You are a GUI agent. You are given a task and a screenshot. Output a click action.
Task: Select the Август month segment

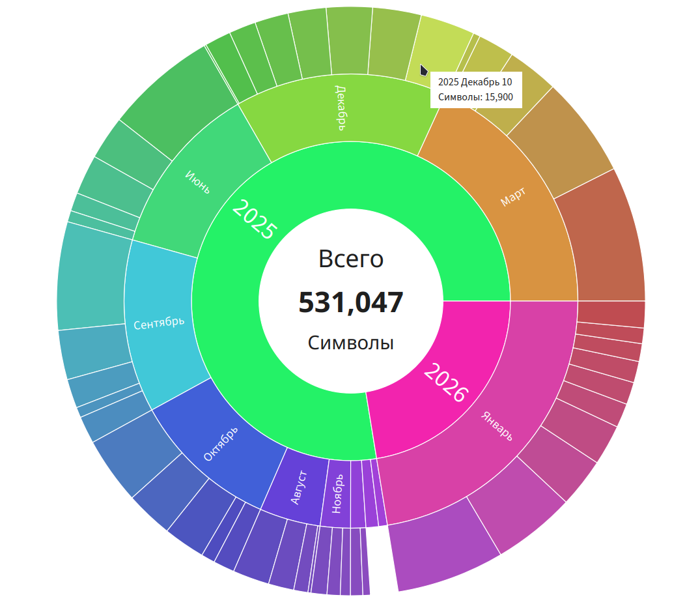pos(299,487)
